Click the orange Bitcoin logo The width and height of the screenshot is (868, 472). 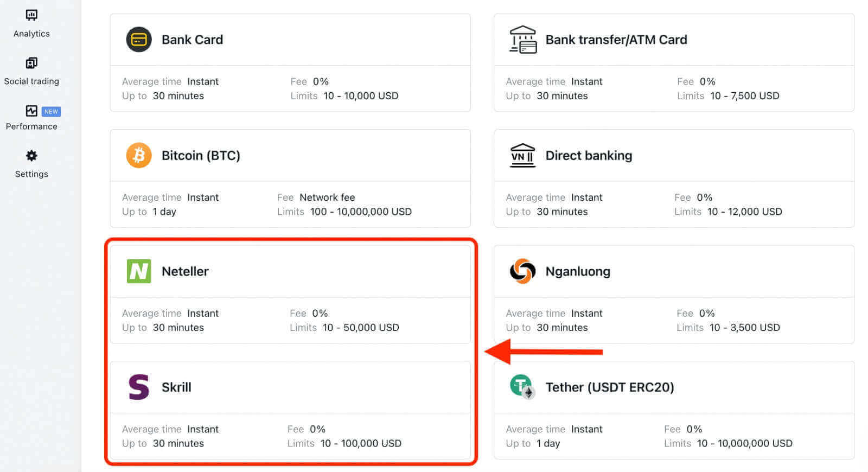coord(139,156)
